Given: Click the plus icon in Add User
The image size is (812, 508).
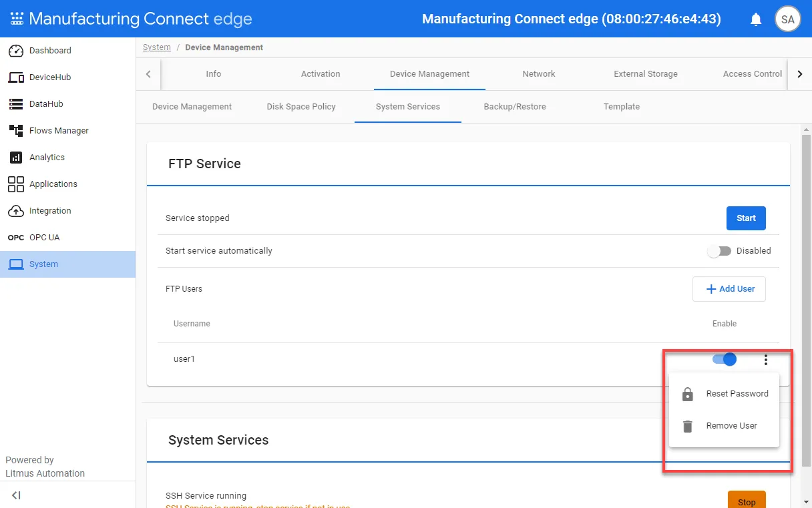Looking at the screenshot, I should (x=711, y=289).
